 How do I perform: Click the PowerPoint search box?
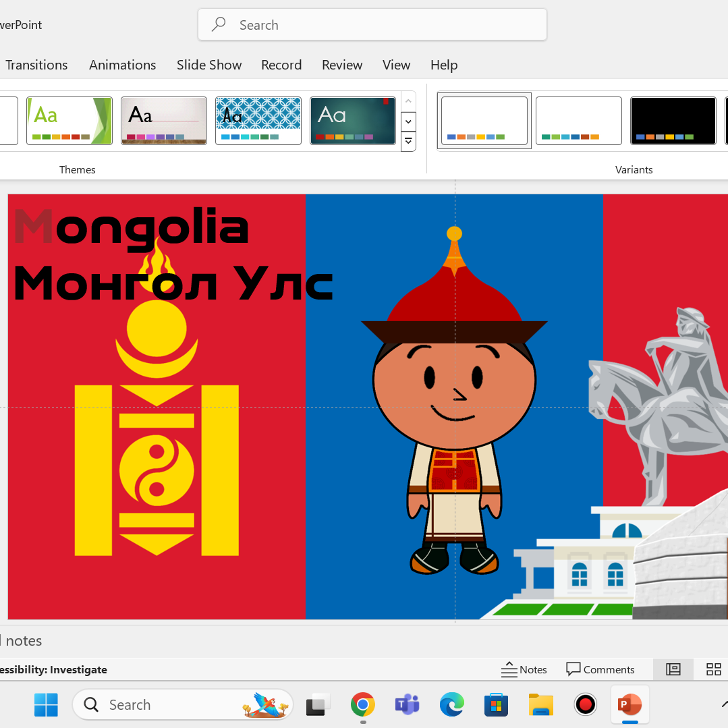point(372,25)
